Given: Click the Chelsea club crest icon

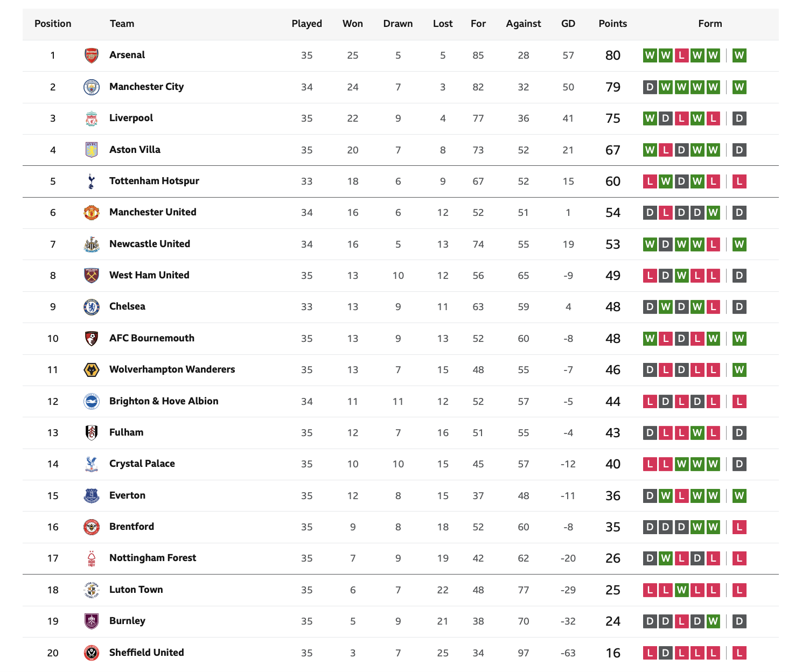Looking at the screenshot, I should click(92, 307).
